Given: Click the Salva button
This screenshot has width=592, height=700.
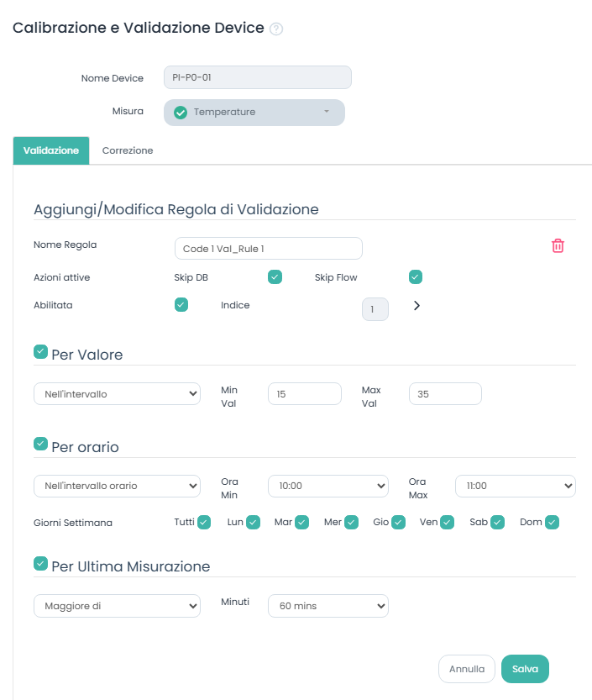Looking at the screenshot, I should pos(525,669).
